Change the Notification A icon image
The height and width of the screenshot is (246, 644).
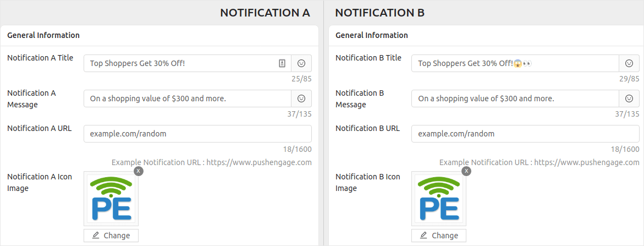point(111,236)
